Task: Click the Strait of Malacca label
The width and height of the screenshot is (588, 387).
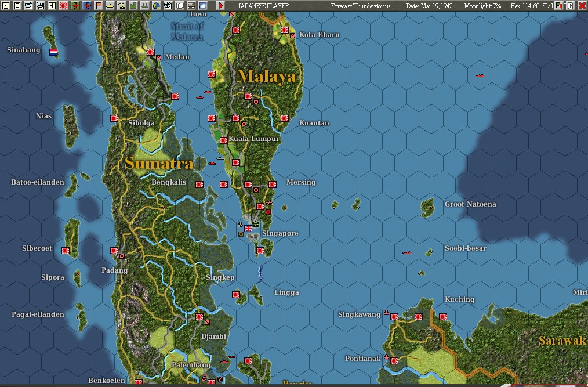Action: 187,31
